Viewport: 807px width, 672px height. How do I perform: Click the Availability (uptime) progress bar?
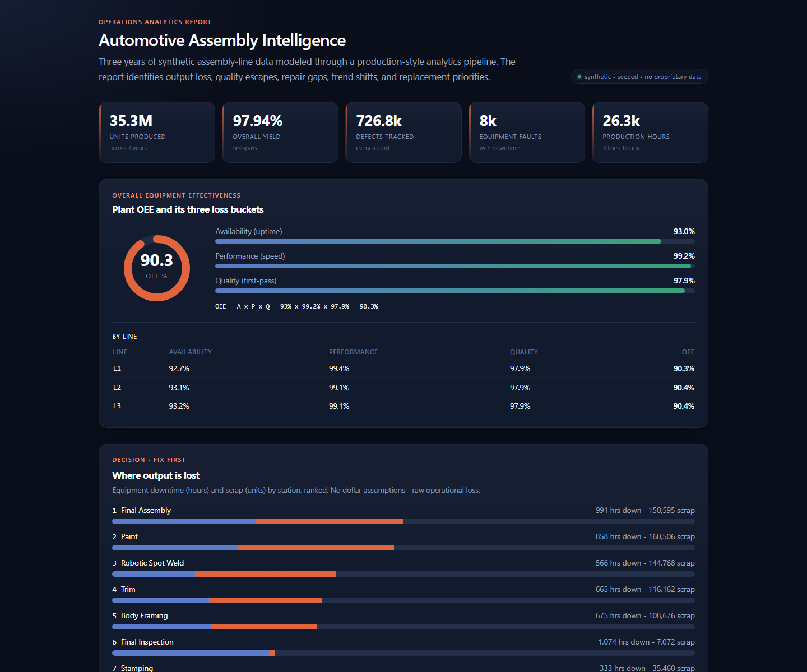pos(455,241)
